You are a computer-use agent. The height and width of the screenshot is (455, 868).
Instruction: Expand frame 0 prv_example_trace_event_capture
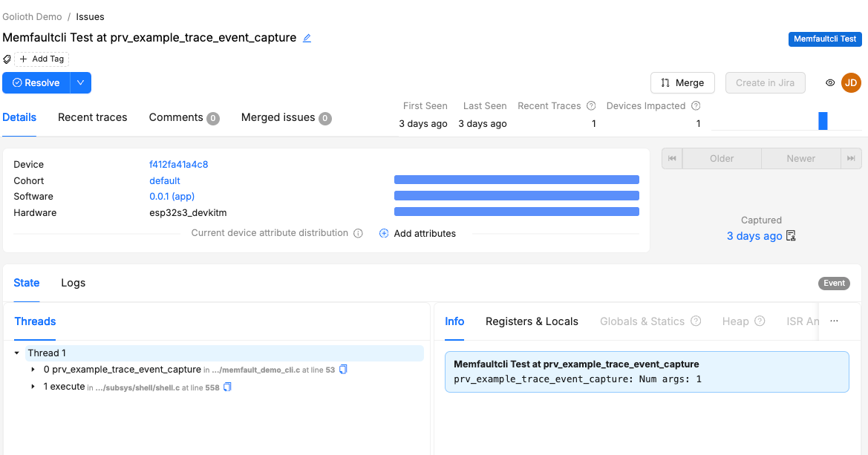(31, 369)
